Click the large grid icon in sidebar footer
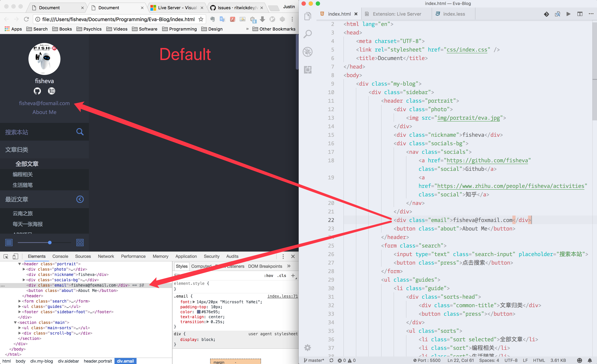The width and height of the screenshot is (597, 364). 80,242
